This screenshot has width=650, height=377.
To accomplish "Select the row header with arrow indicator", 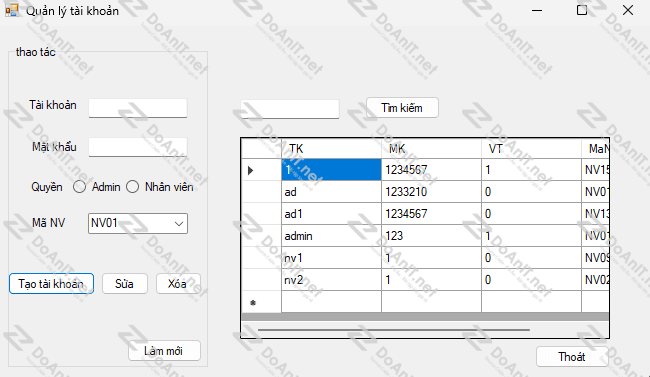I will pyautogui.click(x=261, y=170).
